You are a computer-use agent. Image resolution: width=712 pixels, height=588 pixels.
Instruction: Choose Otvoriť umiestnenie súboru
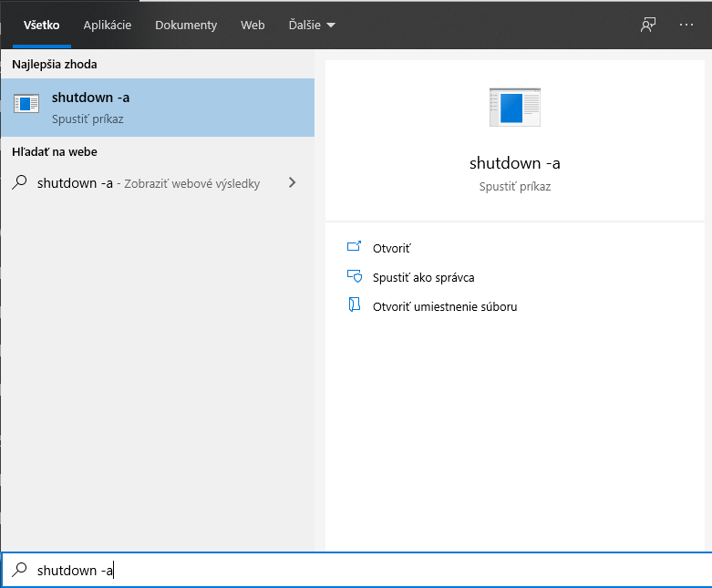(445, 306)
